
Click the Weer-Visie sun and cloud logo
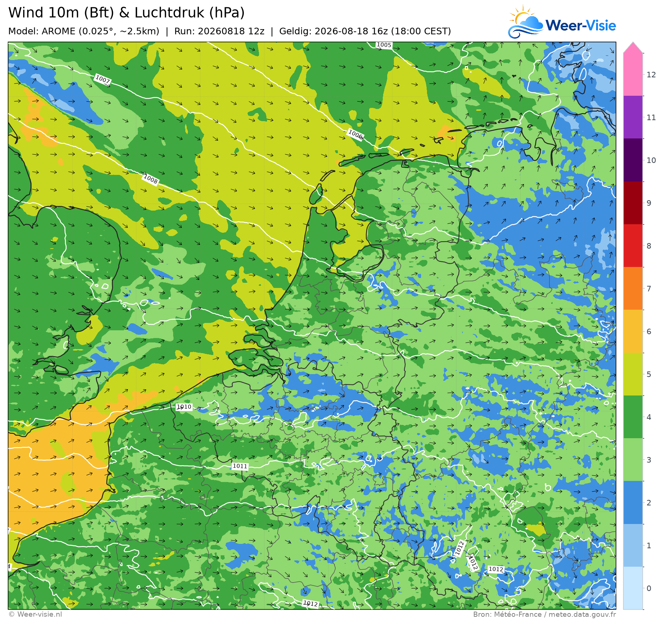point(525,22)
